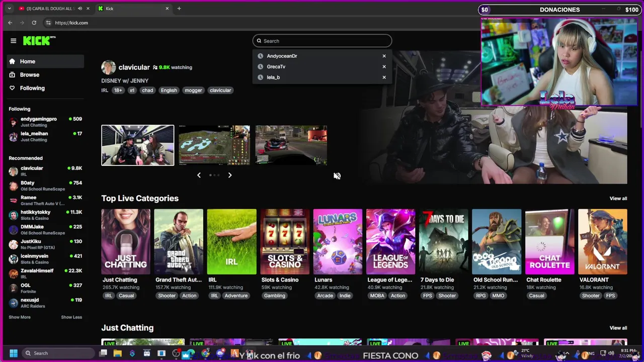
Task: Reload the browser page
Action: point(34,23)
